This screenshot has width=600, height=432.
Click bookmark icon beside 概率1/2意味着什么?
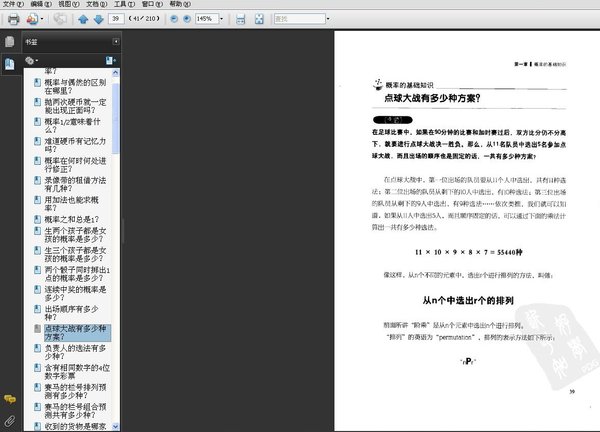point(37,121)
